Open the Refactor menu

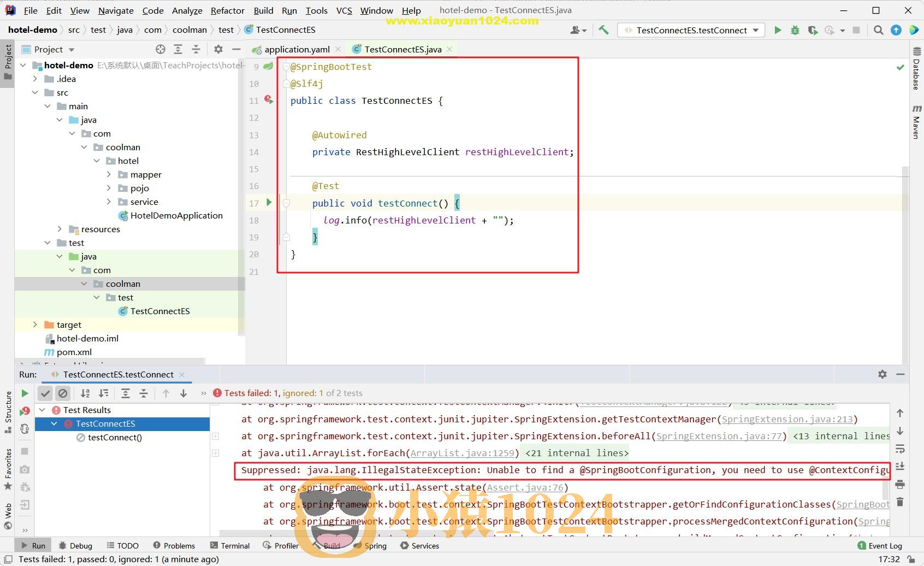point(227,10)
